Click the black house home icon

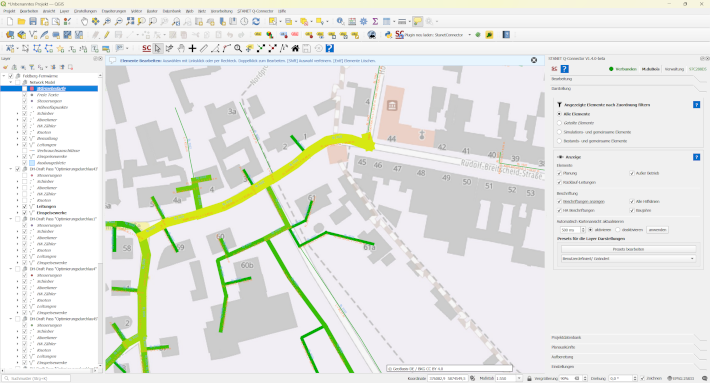coord(295,48)
